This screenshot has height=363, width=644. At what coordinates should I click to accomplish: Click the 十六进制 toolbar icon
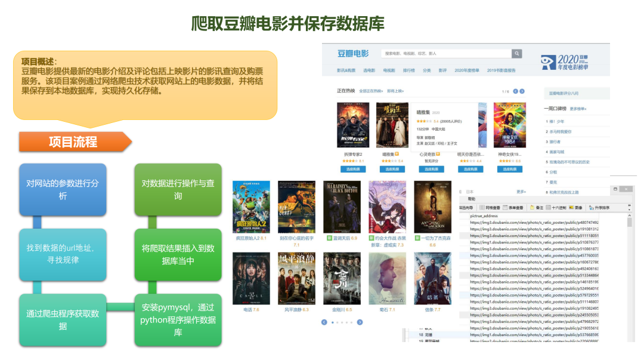(x=556, y=208)
